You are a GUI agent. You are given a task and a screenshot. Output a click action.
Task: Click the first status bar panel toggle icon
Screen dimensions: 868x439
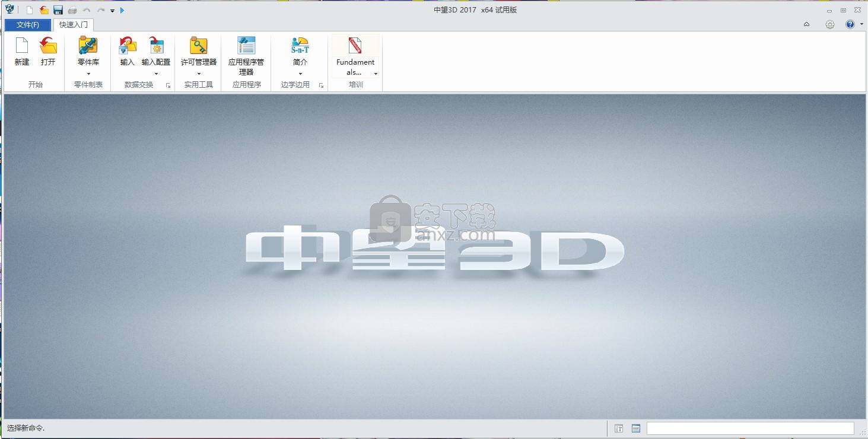(619, 428)
